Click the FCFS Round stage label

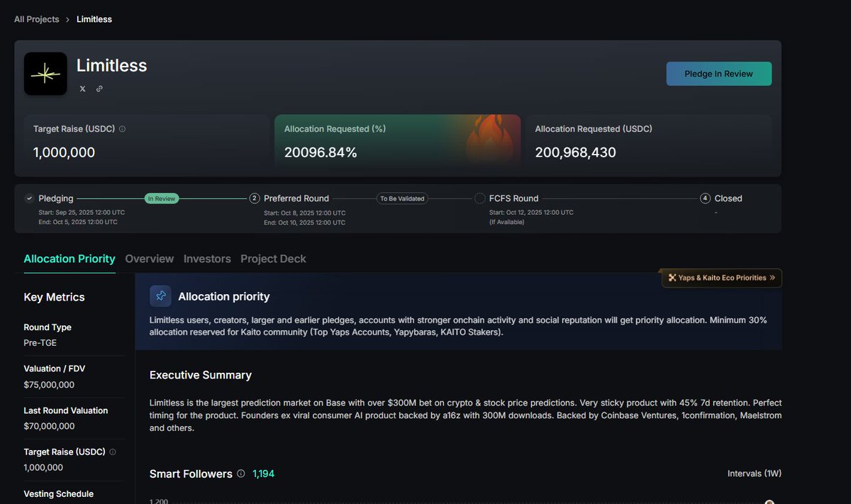[x=513, y=198]
